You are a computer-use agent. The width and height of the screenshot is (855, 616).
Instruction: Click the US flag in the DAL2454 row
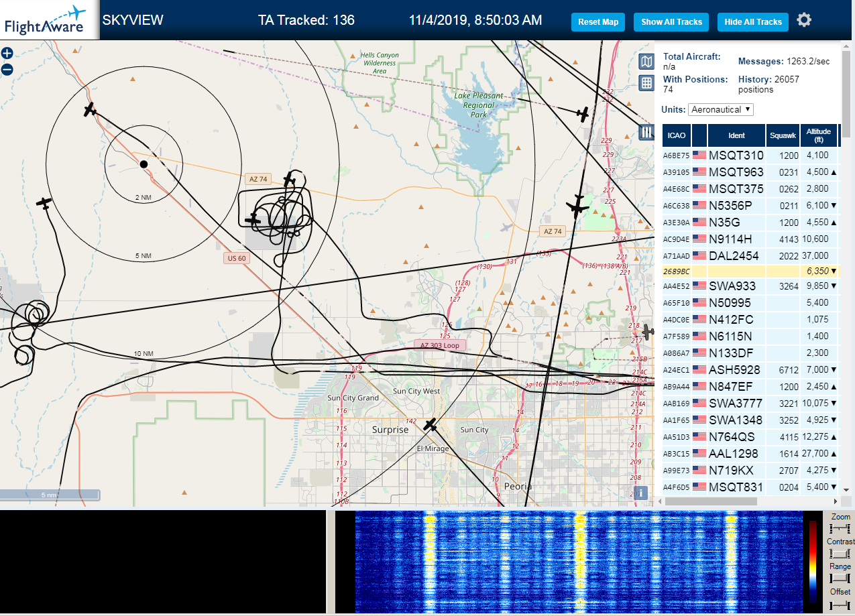(x=699, y=255)
